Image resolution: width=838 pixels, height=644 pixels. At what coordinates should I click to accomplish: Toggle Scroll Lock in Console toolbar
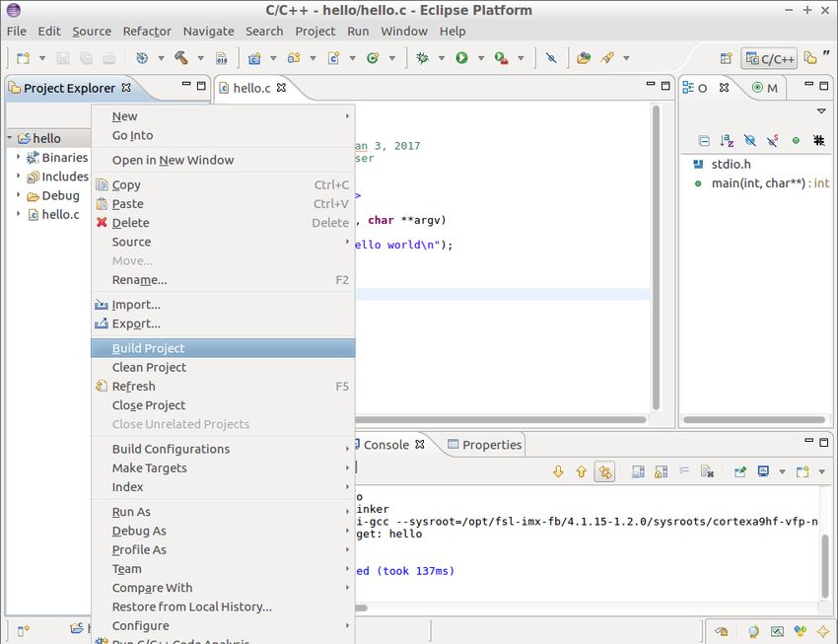pyautogui.click(x=662, y=471)
